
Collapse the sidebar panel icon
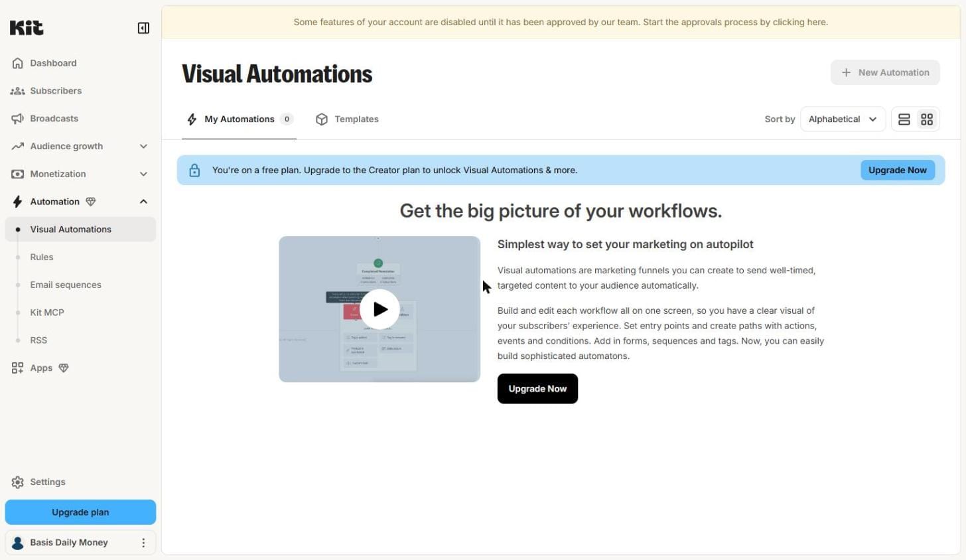[143, 28]
